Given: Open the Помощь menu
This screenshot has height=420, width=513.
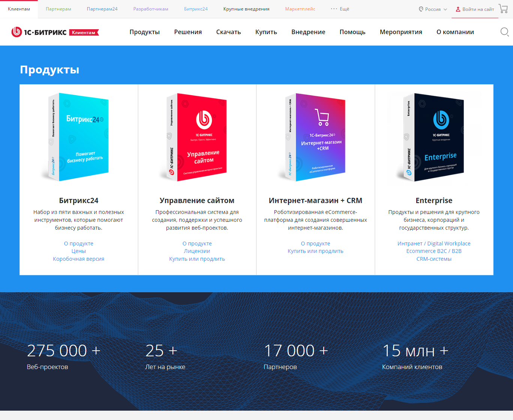Looking at the screenshot, I should click(x=352, y=32).
